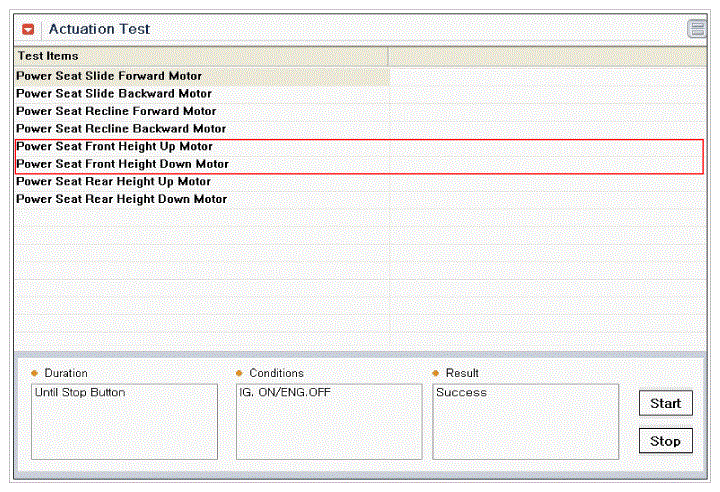720x492 pixels.
Task: Click the empty second column header
Action: click(547, 56)
